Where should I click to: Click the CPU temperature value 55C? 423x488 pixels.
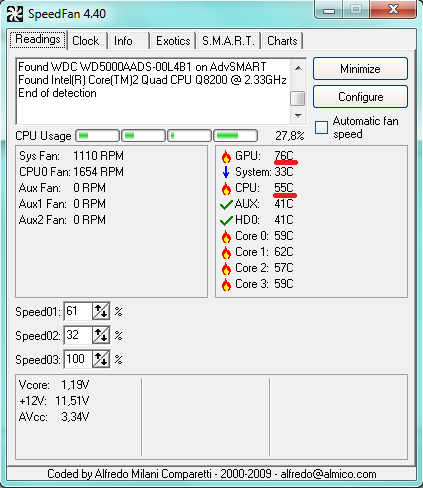click(x=284, y=188)
